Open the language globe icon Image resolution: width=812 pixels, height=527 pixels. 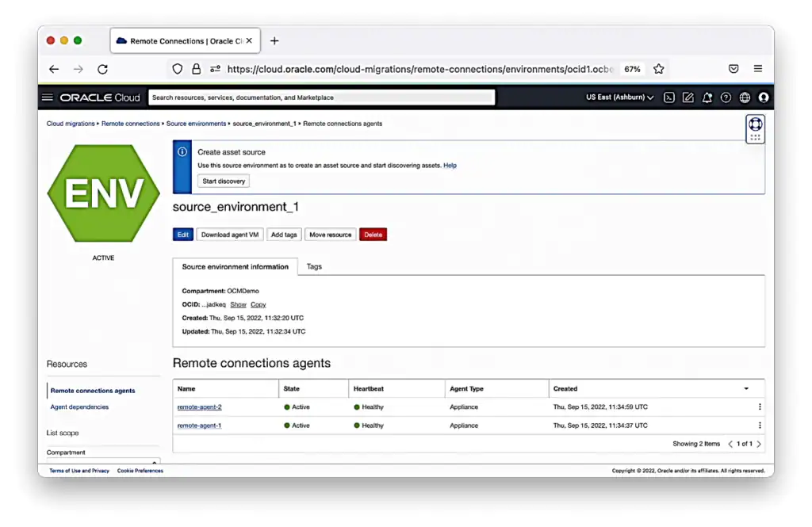[x=745, y=97]
